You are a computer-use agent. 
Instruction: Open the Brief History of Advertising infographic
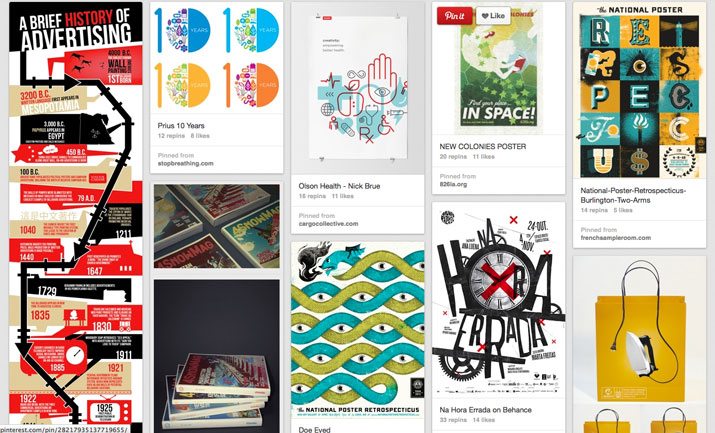click(x=76, y=217)
